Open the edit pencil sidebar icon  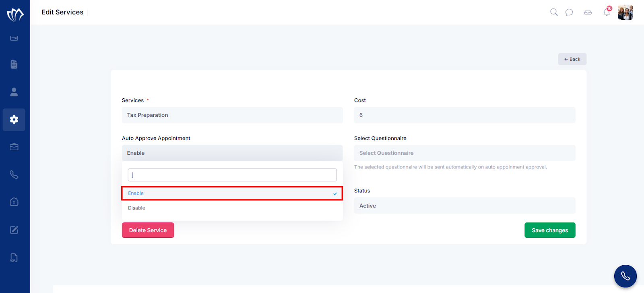click(x=14, y=230)
